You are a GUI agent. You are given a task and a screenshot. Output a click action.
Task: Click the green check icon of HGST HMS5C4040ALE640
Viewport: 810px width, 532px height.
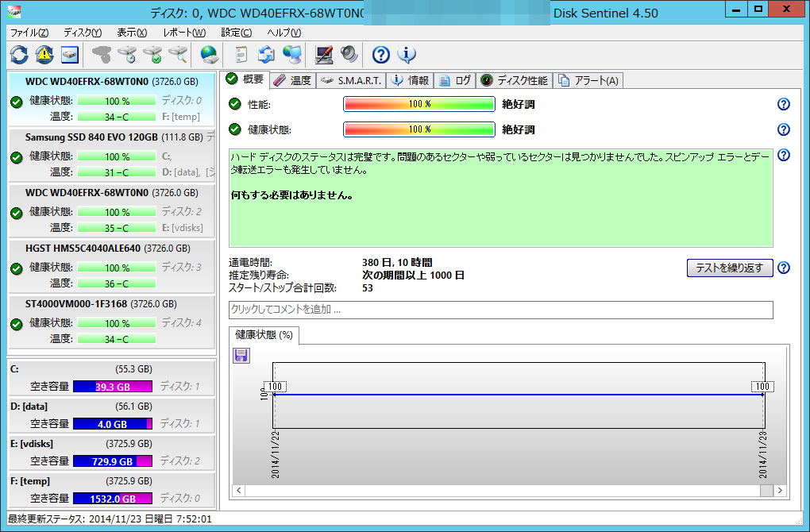click(x=17, y=268)
